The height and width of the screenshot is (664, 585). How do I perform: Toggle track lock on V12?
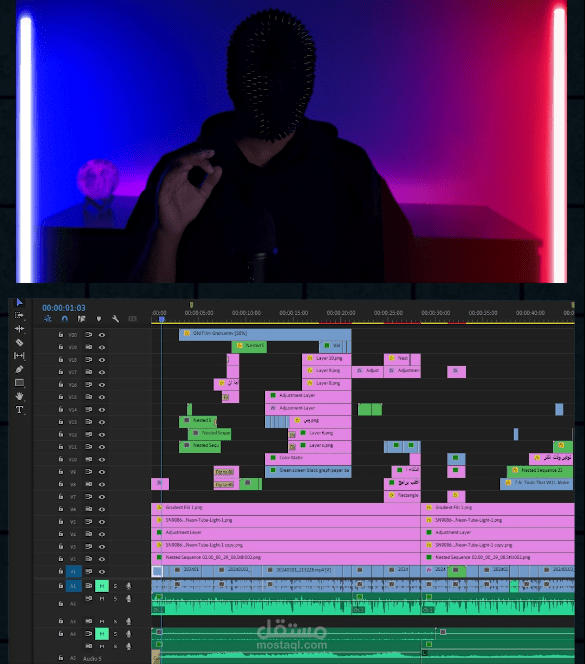coord(61,434)
